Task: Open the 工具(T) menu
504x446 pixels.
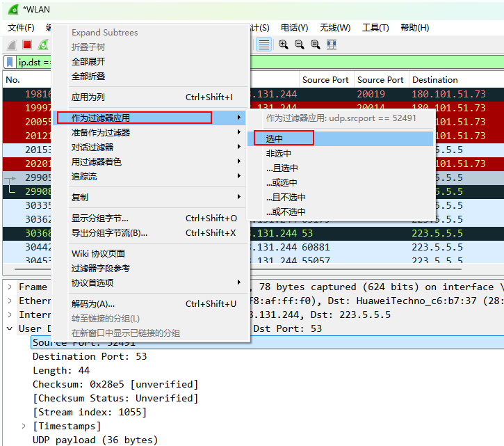Action: coord(375,28)
